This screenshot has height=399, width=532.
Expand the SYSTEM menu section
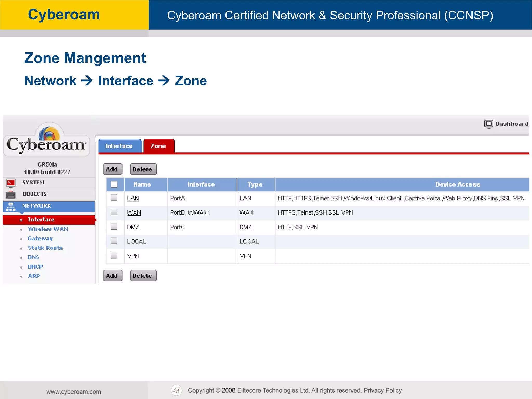(49, 183)
